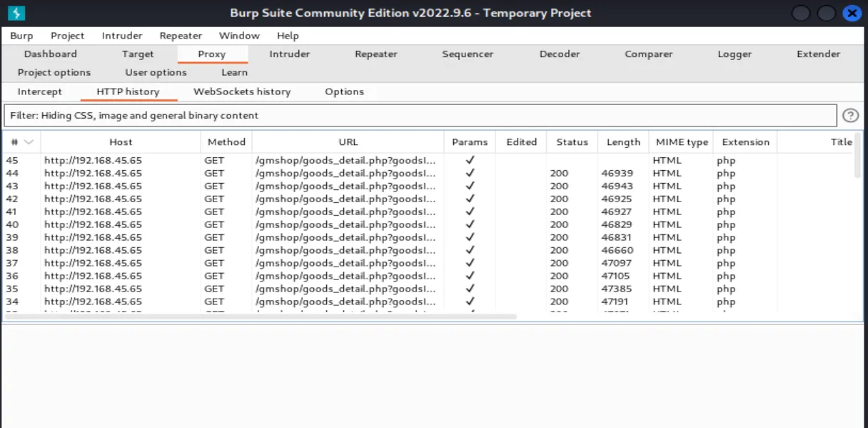This screenshot has height=428, width=868.
Task: Click length value 46831
Action: 617,237
